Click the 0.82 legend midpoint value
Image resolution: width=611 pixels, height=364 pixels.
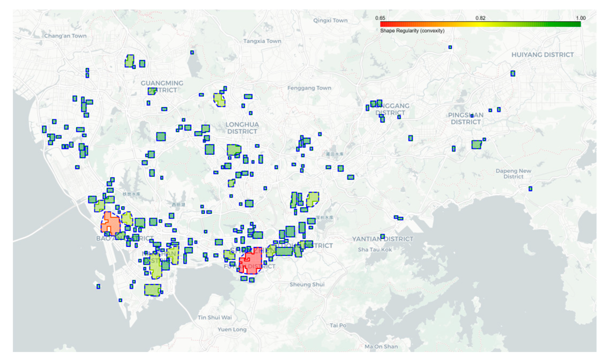(480, 18)
